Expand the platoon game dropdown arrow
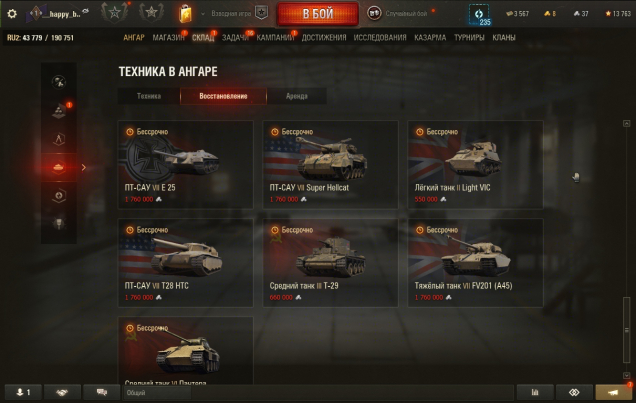636x403 pixels. (x=203, y=14)
